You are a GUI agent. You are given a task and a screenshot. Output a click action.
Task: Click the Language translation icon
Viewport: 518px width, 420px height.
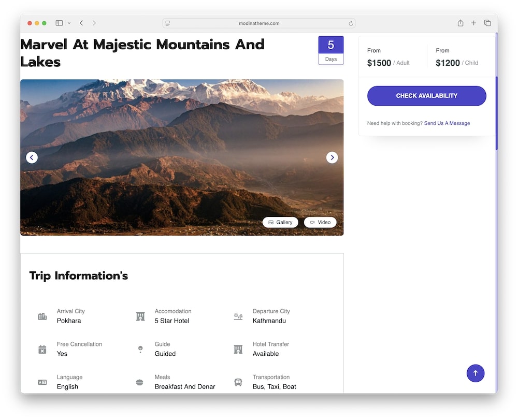[x=42, y=382]
